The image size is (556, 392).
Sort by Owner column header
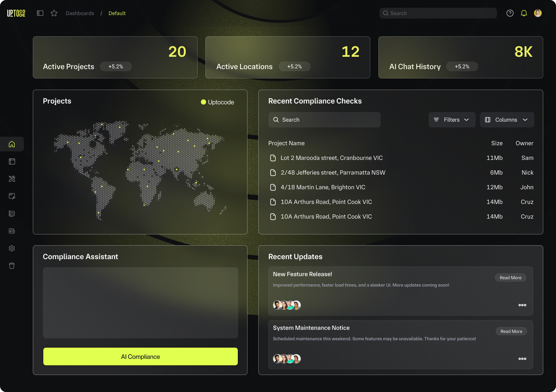524,143
